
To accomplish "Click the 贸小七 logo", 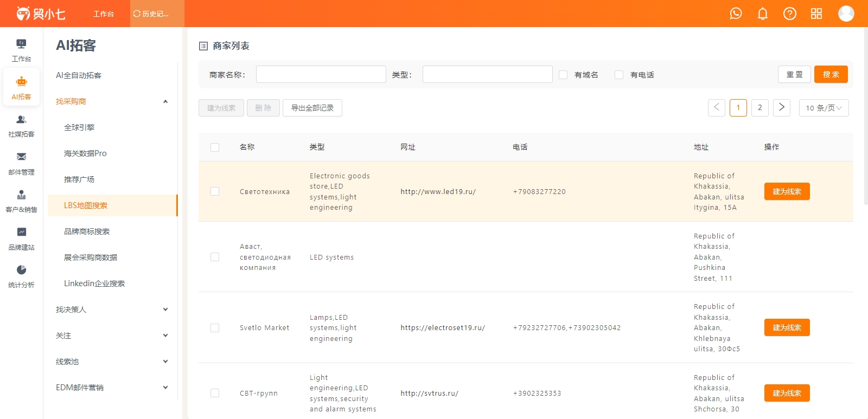I will (x=41, y=14).
